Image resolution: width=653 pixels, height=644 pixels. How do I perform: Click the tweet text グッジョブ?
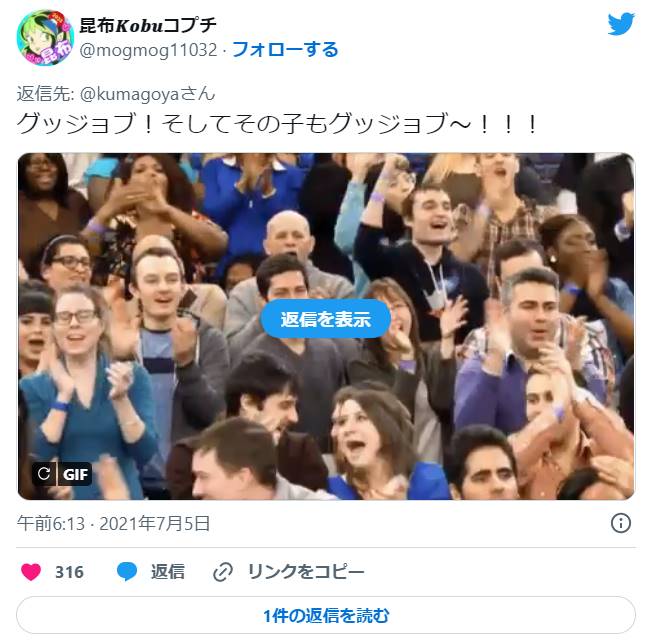click(277, 124)
